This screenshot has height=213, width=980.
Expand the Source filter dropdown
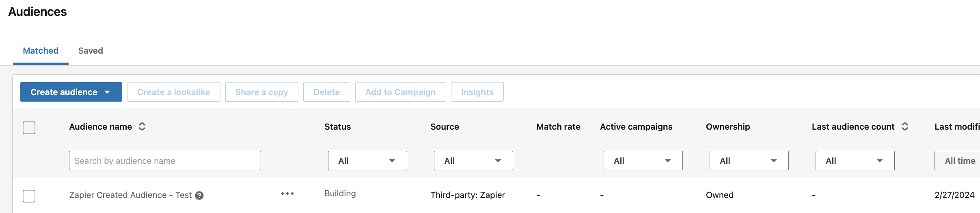point(473,161)
